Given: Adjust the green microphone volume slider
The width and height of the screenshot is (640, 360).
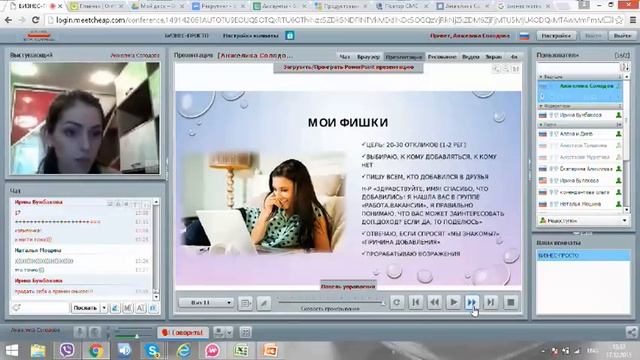Looking at the screenshot, I should coord(133,336).
